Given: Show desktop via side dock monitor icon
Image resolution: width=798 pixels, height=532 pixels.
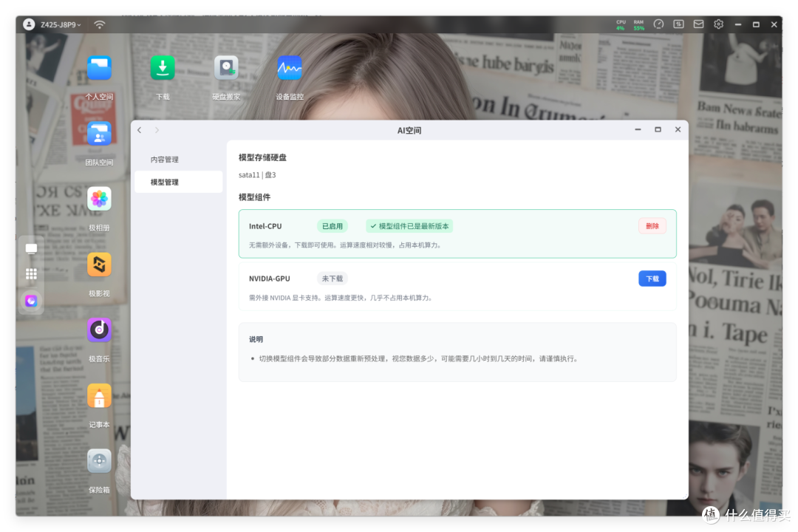Looking at the screenshot, I should pyautogui.click(x=31, y=248).
